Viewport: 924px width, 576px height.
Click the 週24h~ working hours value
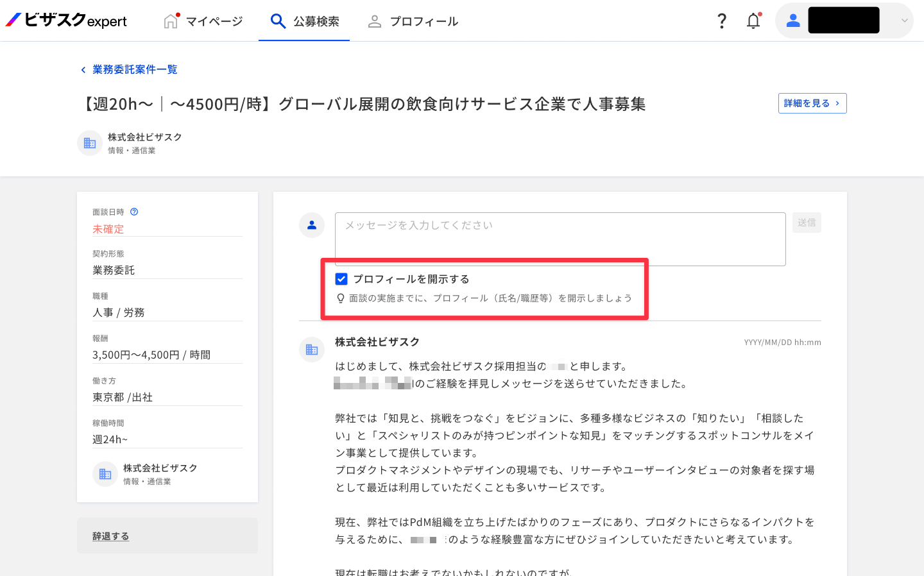[x=110, y=439]
